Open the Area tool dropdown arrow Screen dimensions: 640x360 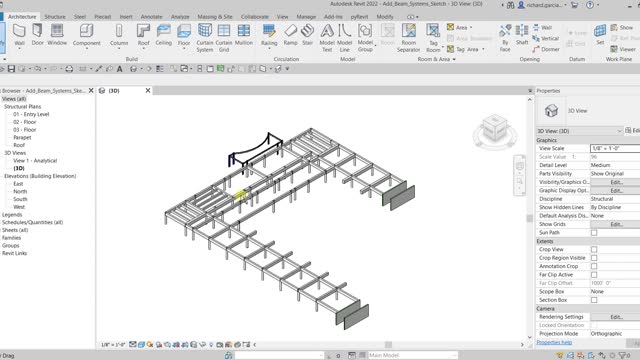tap(471, 27)
